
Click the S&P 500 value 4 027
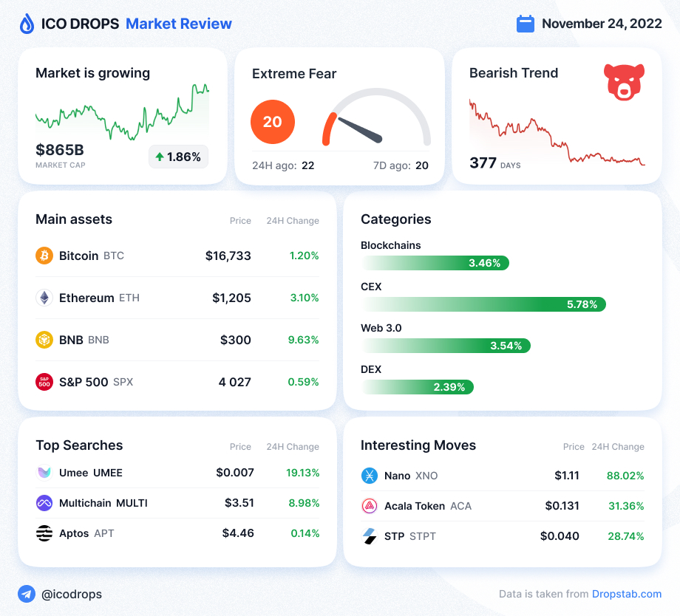pos(234,382)
